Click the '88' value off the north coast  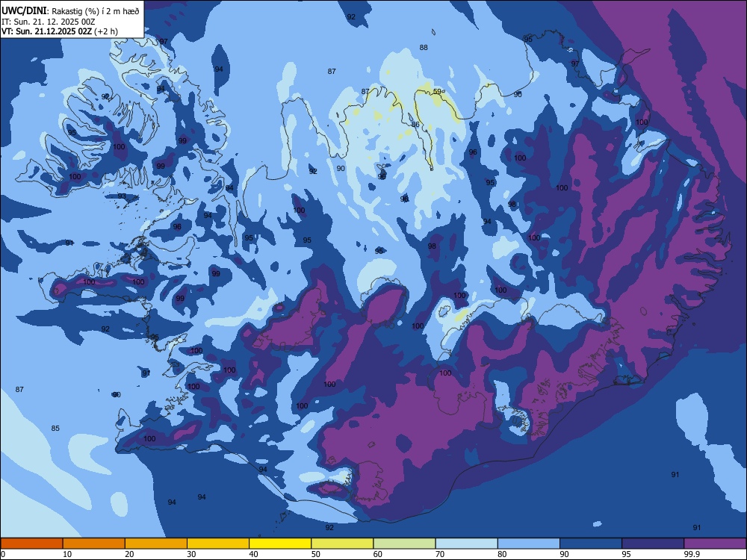tap(424, 47)
